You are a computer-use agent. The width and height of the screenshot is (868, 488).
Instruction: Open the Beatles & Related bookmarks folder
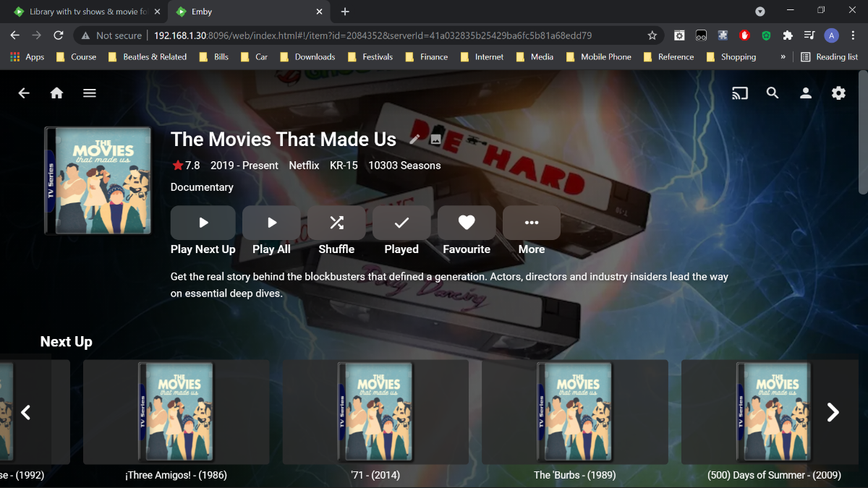[147, 57]
